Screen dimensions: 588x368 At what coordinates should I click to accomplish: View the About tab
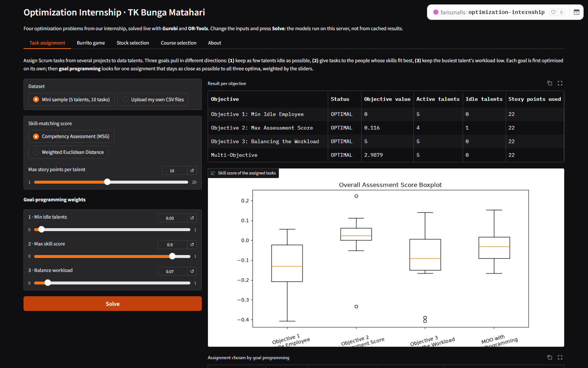click(x=215, y=43)
